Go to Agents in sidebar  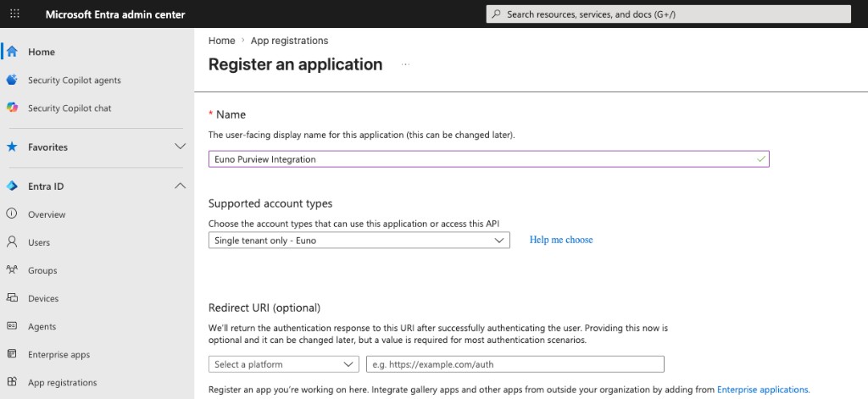coord(42,326)
